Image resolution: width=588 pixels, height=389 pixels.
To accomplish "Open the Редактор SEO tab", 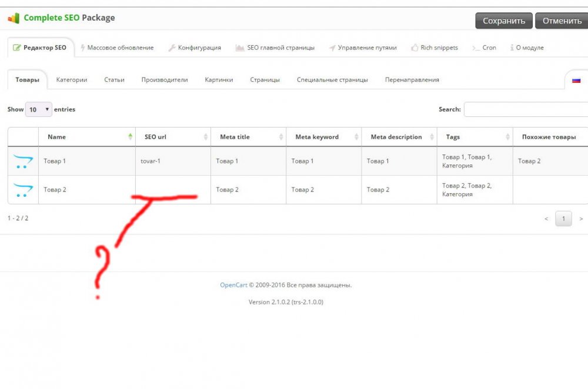I will (41, 48).
